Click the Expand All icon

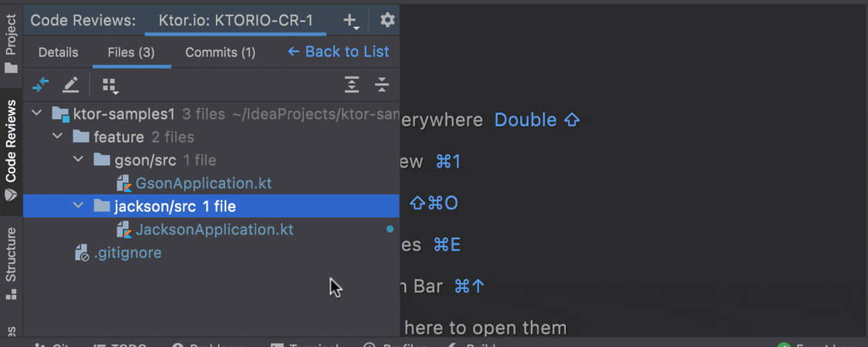coord(352,85)
